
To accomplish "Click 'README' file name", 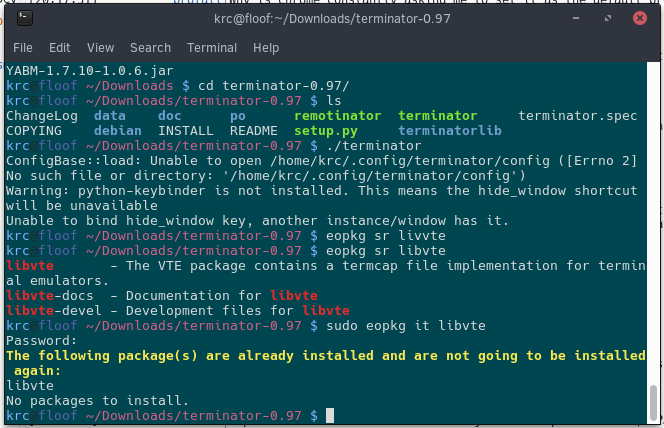I will [x=254, y=131].
